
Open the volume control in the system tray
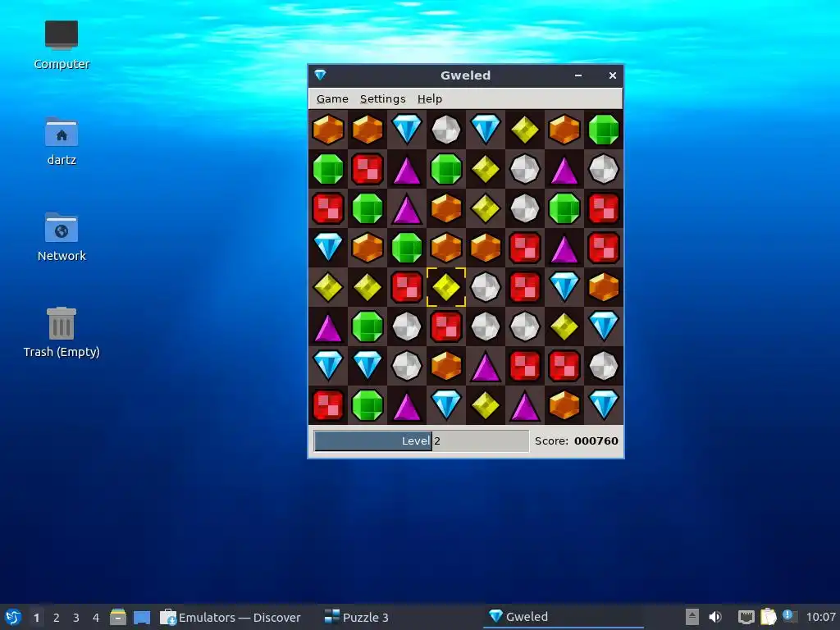pyautogui.click(x=714, y=617)
